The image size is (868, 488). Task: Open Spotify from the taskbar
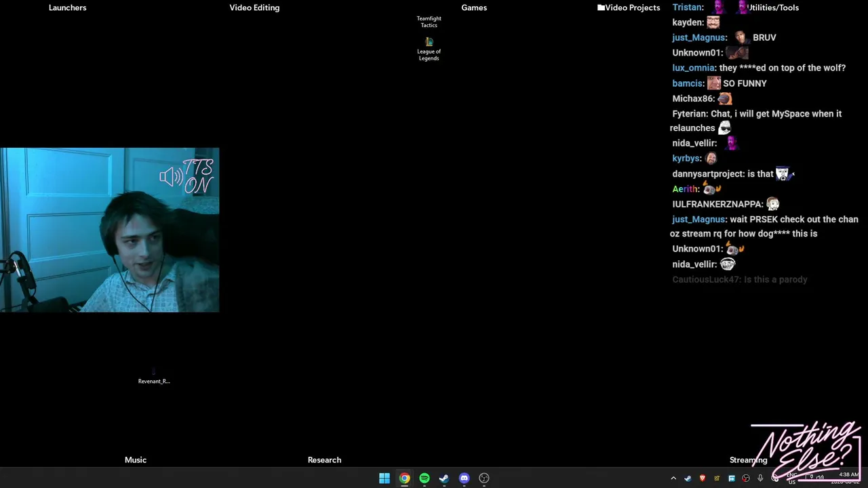[x=425, y=479]
